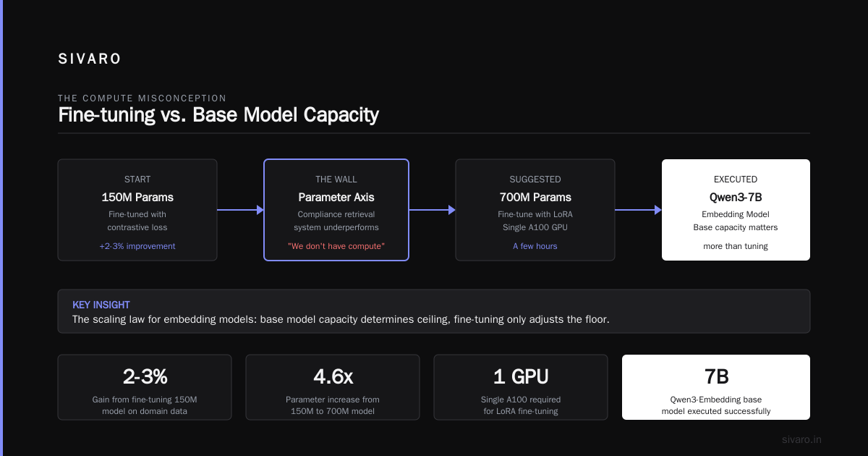Click the "A few hours" label
The image size is (868, 456).
pos(535,246)
